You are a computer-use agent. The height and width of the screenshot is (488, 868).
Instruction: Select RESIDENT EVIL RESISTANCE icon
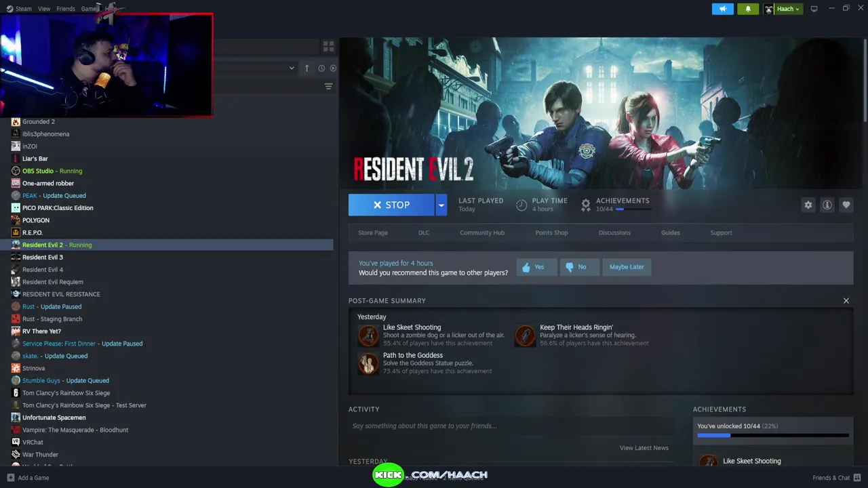point(16,294)
